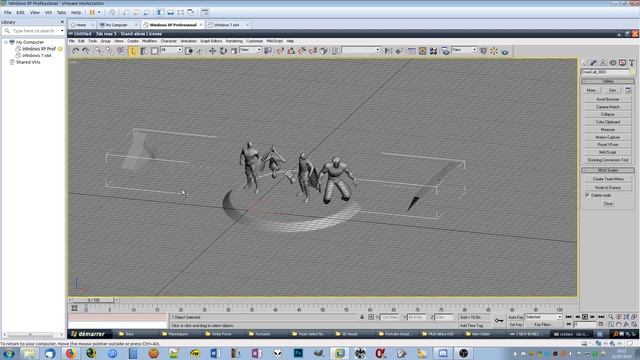The image size is (640, 360).
Task: Open the Create command panel tab
Action: pyautogui.click(x=584, y=62)
